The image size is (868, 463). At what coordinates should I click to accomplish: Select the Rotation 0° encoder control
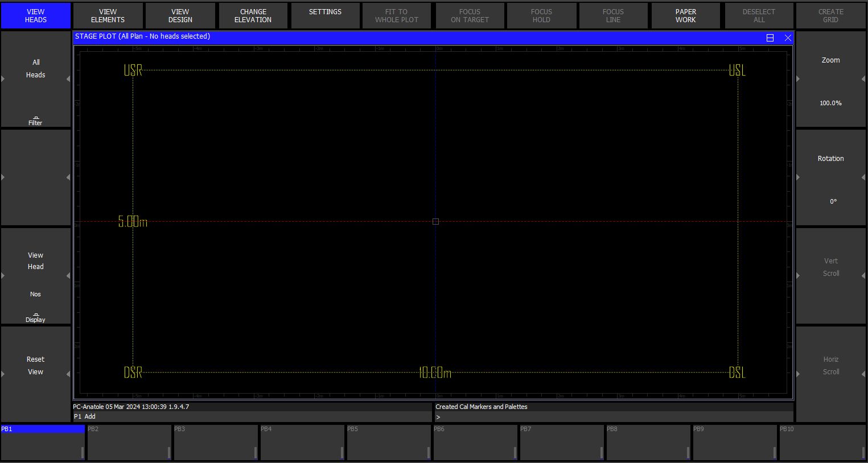[830, 178]
